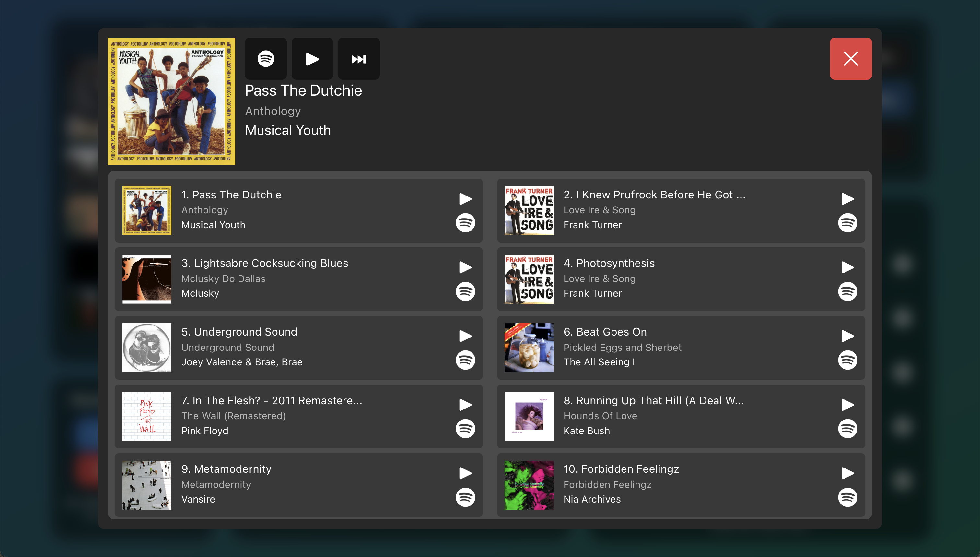Image resolution: width=980 pixels, height=557 pixels.
Task: Play track 8 Running Up That Hill
Action: click(848, 404)
